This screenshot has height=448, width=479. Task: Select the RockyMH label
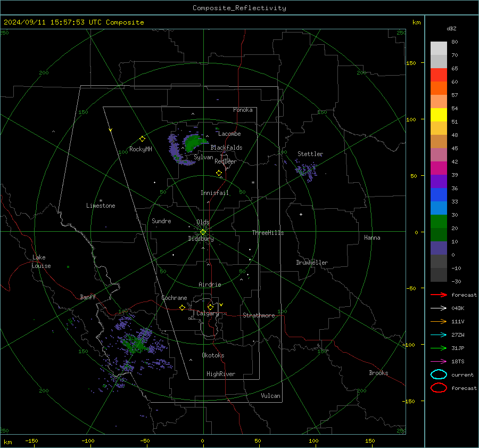(141, 149)
